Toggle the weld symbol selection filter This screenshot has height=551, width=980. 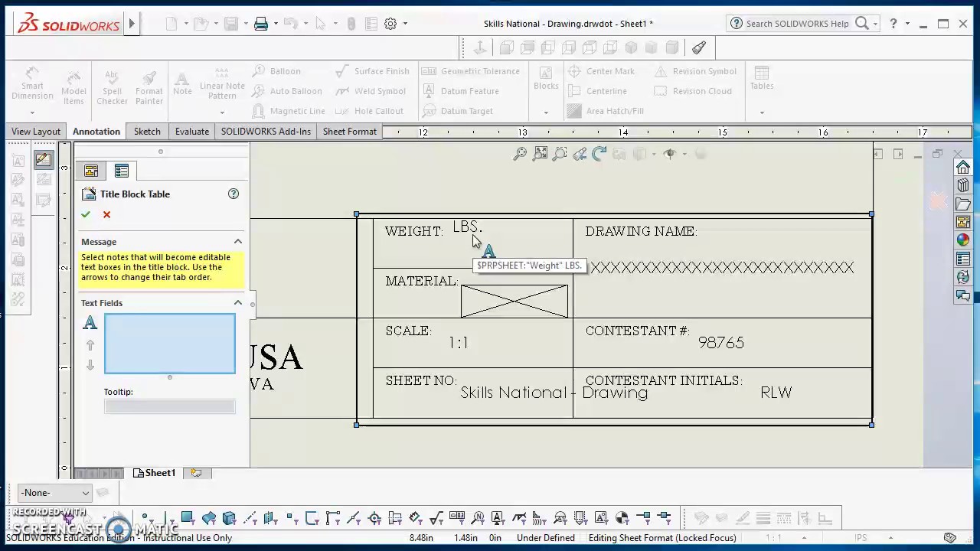pos(519,518)
